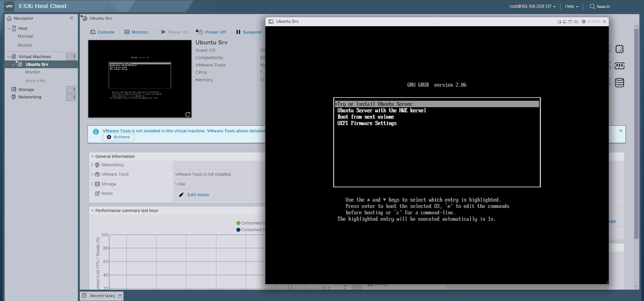This screenshot has width=644, height=301.
Task: Refresh the console thumbnail preview
Action: [x=188, y=114]
